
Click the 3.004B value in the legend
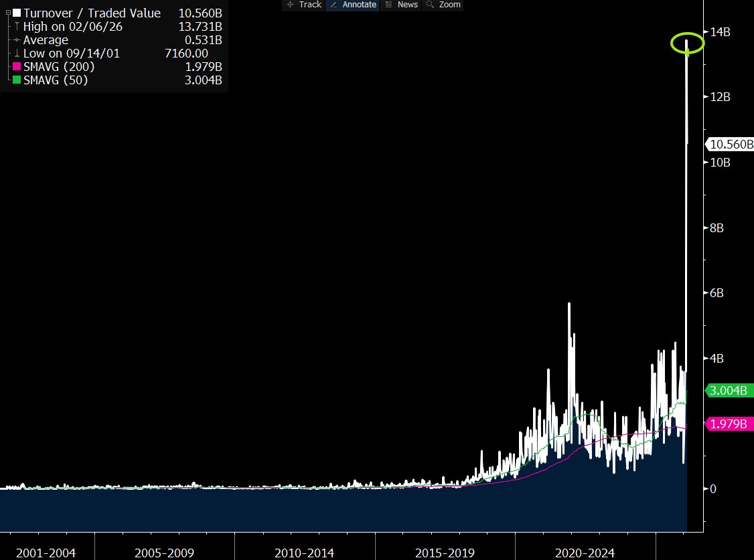tap(204, 80)
